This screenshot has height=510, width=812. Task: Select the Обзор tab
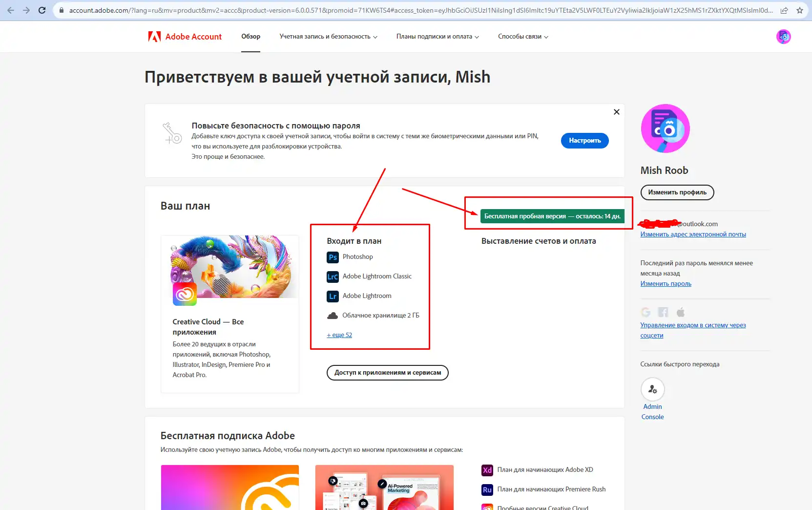[x=250, y=37]
